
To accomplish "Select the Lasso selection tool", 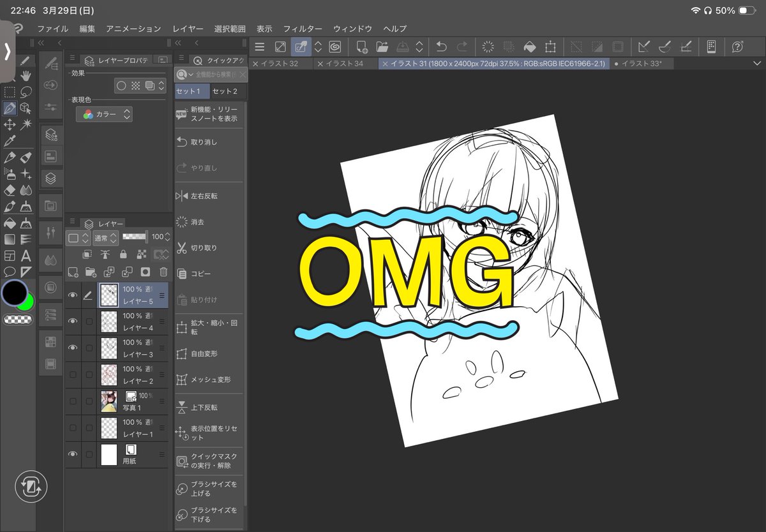I will pos(26,91).
